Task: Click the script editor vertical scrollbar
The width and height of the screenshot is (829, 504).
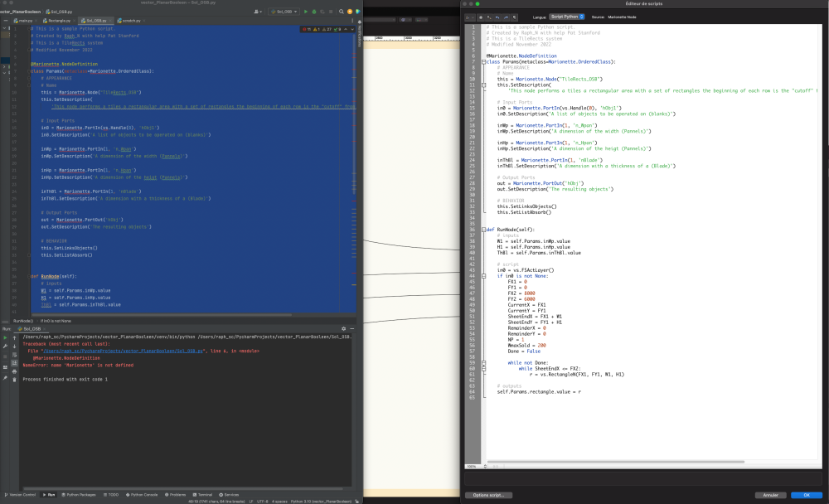Action: point(822,249)
